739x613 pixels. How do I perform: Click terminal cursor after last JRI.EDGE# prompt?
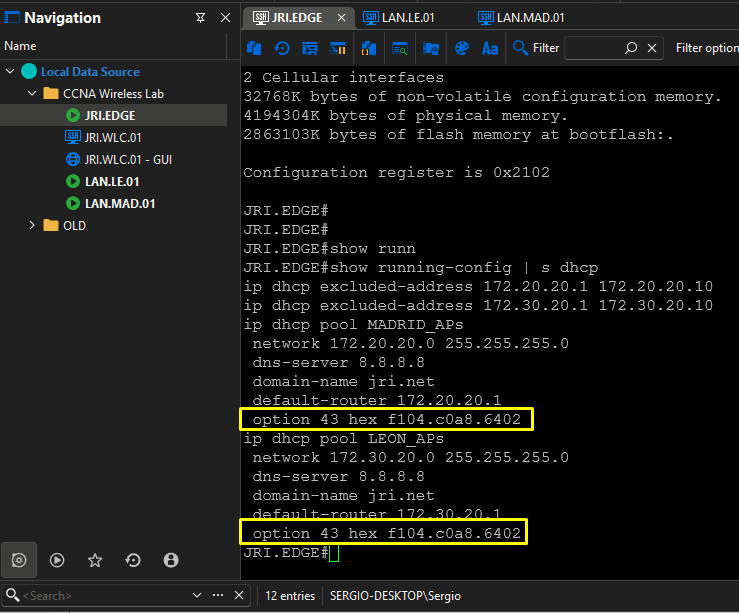point(334,553)
